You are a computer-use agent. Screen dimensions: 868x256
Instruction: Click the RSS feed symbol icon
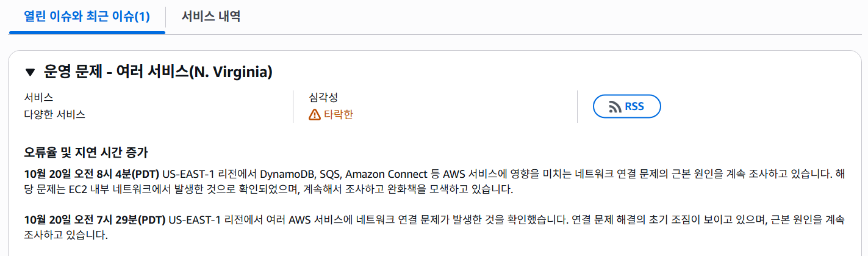click(615, 107)
